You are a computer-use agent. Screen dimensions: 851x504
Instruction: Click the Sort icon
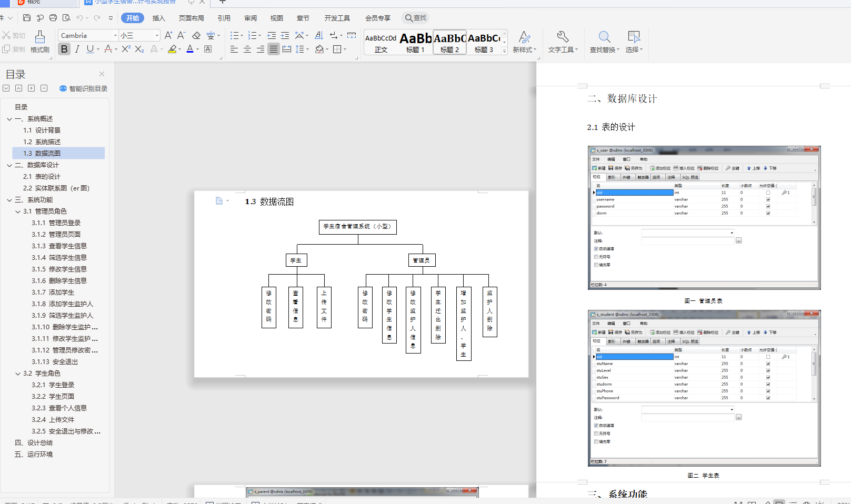[319, 35]
